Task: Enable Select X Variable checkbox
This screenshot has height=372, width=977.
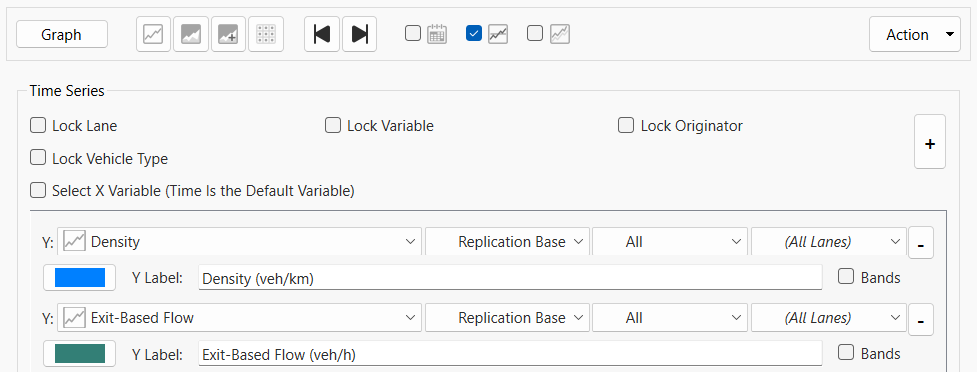Action: (x=38, y=190)
